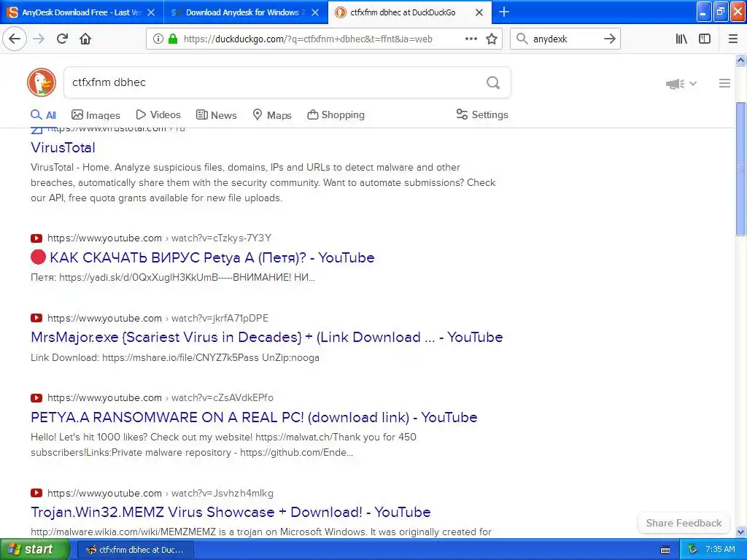Viewport: 747px width, 560px height.
Task: Click youtube.com URL with watch?v=jkrfA71pDPE
Action: click(x=158, y=318)
